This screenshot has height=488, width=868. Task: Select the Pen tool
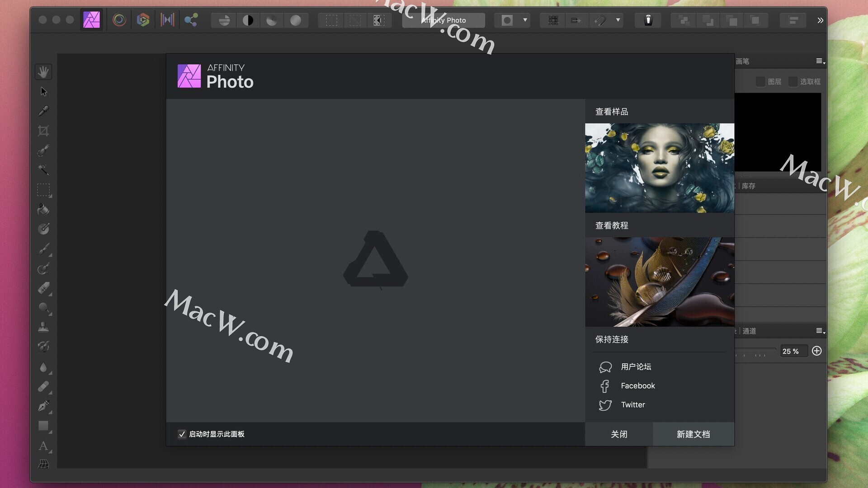(x=43, y=406)
